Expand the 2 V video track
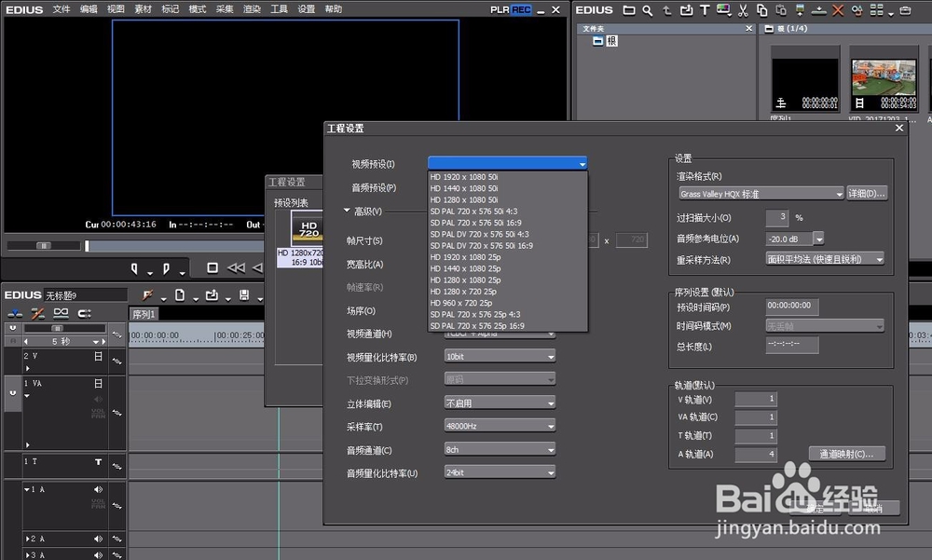The height and width of the screenshot is (560, 932). coord(27,369)
